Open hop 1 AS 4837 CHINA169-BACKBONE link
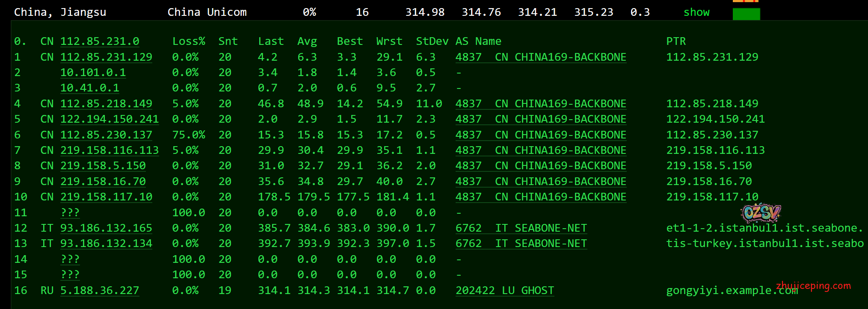The height and width of the screenshot is (309, 868). click(540, 57)
